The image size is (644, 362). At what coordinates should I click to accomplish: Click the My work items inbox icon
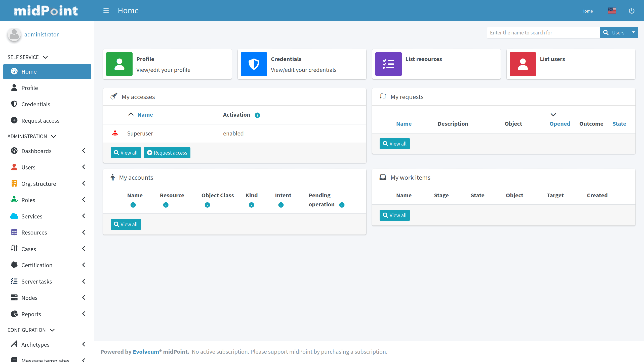(383, 177)
